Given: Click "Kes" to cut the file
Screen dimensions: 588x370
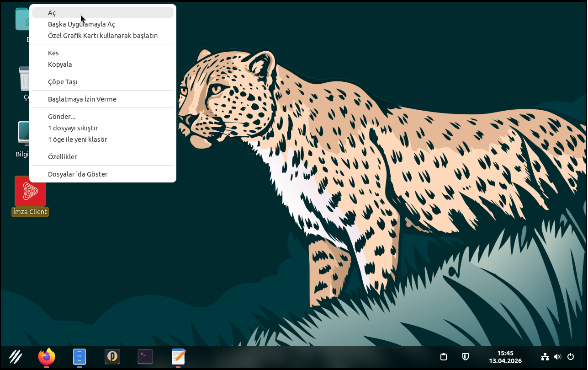Looking at the screenshot, I should pos(103,53).
